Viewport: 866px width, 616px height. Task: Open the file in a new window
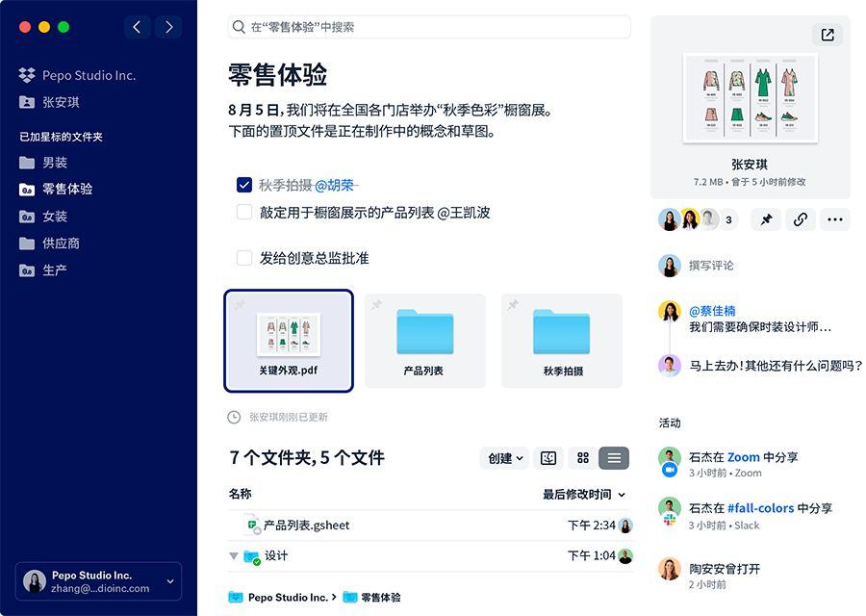826,35
